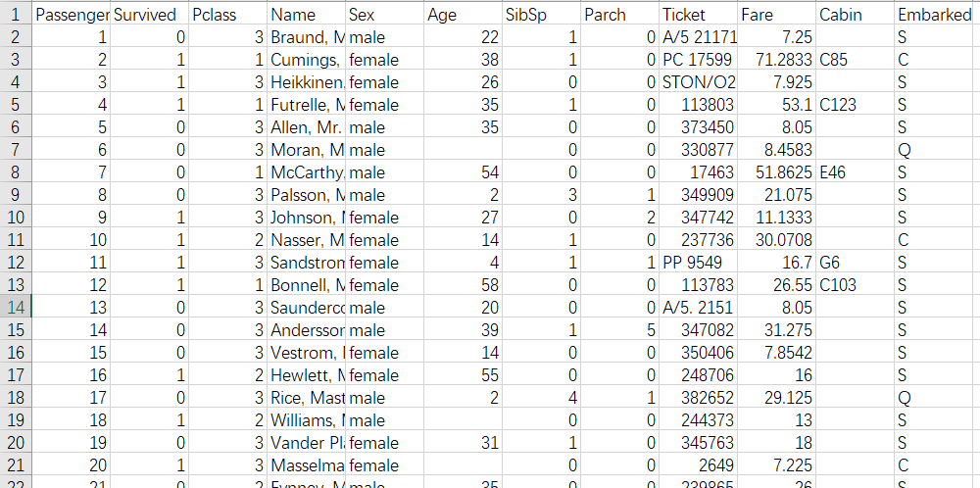This screenshot has width=980, height=488.
Task: Click the "Futrelle" name cell
Action: pos(307,105)
